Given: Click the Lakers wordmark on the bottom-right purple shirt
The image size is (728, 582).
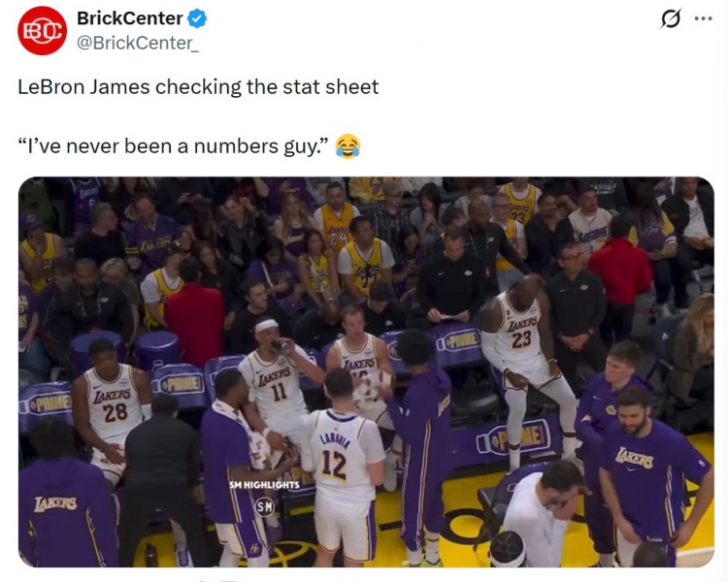Looking at the screenshot, I should (x=635, y=458).
